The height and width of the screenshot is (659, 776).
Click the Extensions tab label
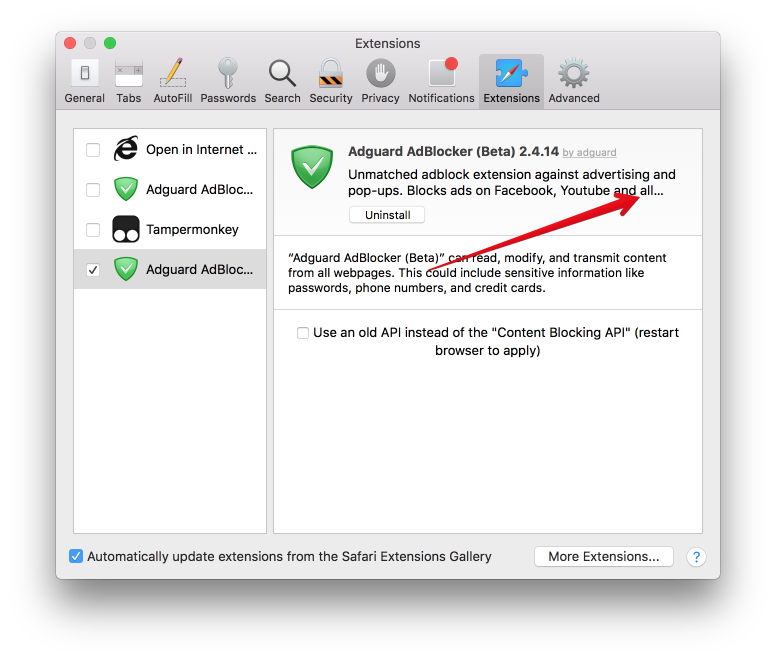(511, 98)
